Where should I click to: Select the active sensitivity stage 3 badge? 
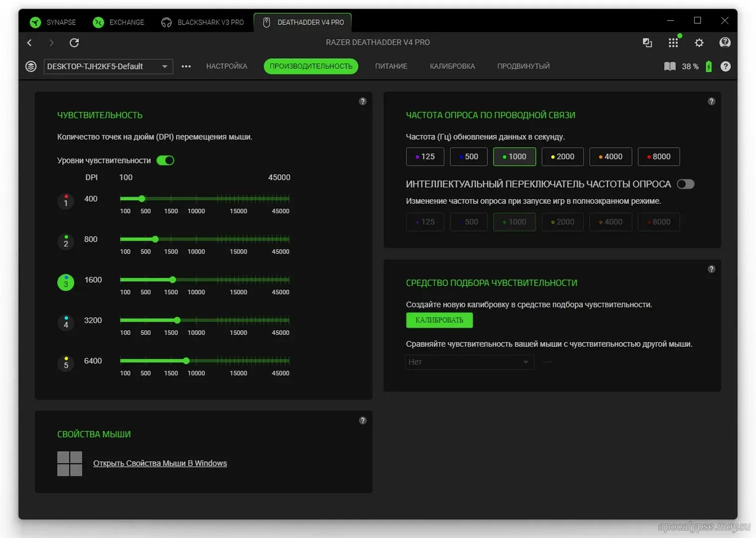[66, 282]
